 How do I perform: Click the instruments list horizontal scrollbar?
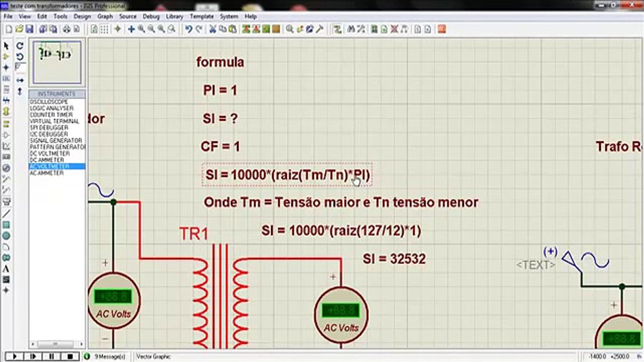pos(57,344)
